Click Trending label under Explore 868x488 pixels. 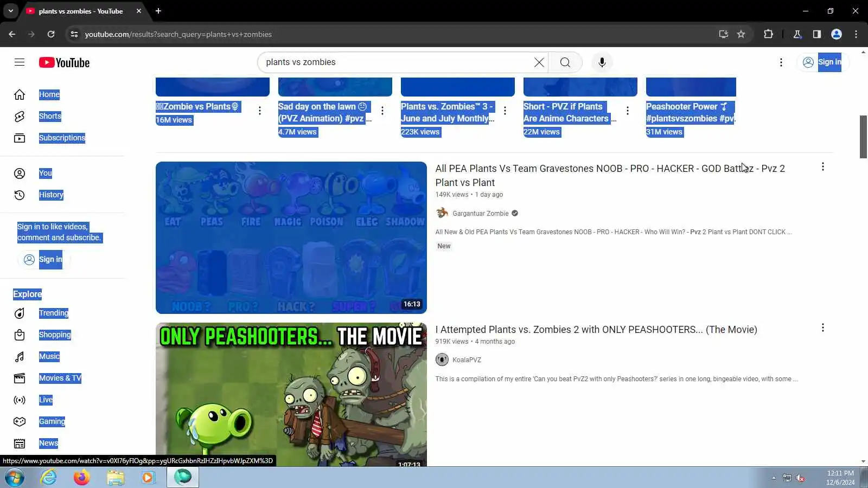54,313
